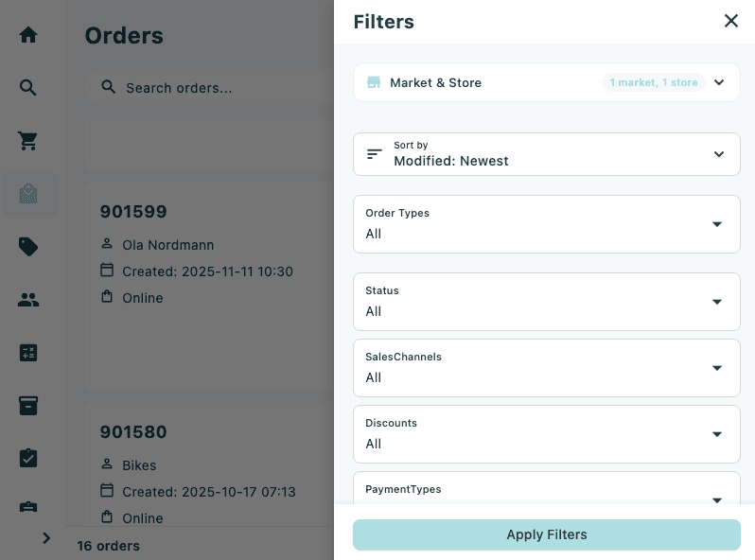Open the Discounts dropdown
Screen dimensions: 755x560
click(547, 434)
